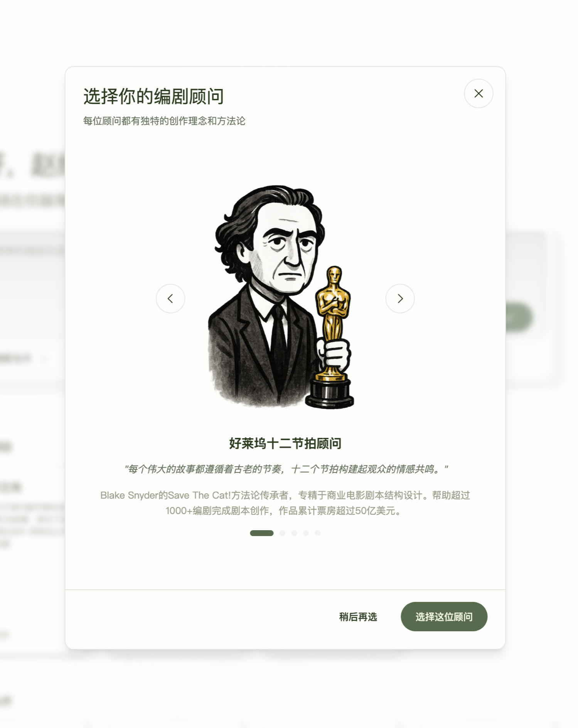
Task: Click the 好莱坞十二节拍顾问 advisor name
Action: point(285,444)
